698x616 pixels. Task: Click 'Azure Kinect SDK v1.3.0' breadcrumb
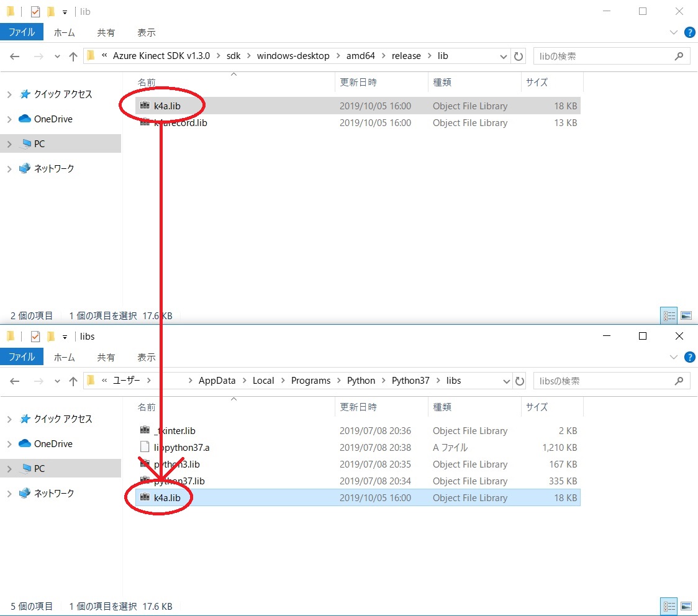(x=161, y=56)
